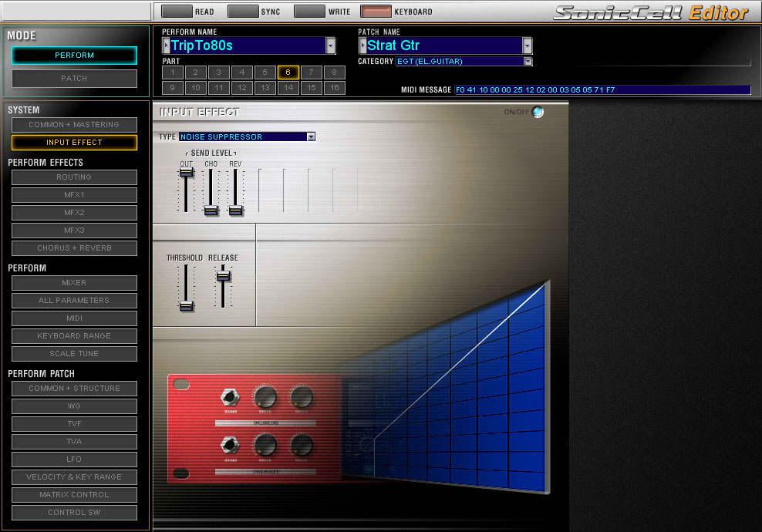Select part 2

(x=195, y=72)
